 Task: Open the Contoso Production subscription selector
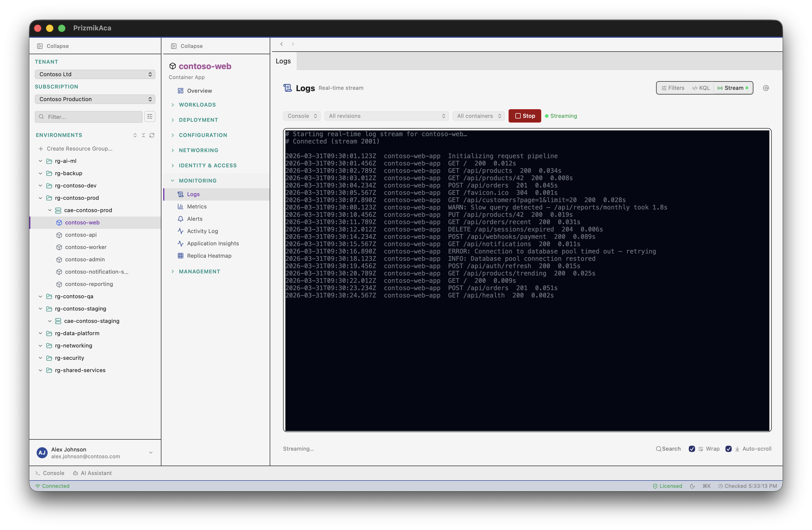(x=95, y=99)
